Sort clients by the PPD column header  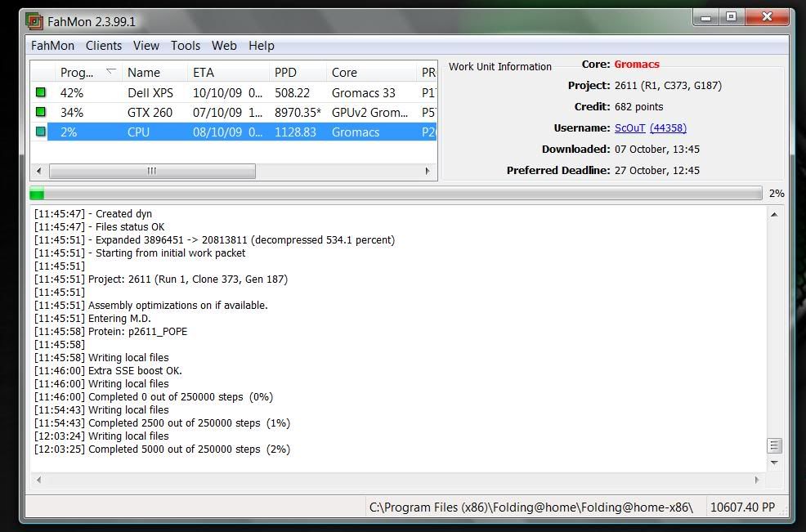coord(298,73)
